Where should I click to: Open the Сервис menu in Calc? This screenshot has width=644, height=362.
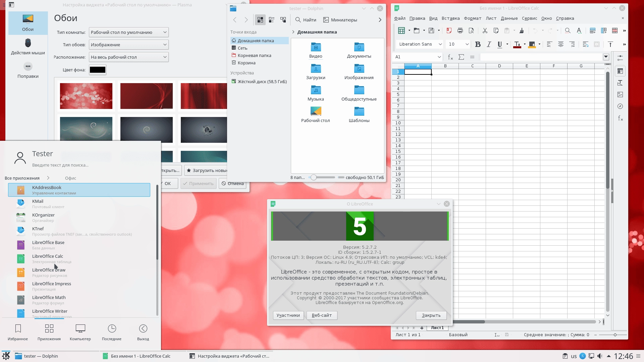529,18
